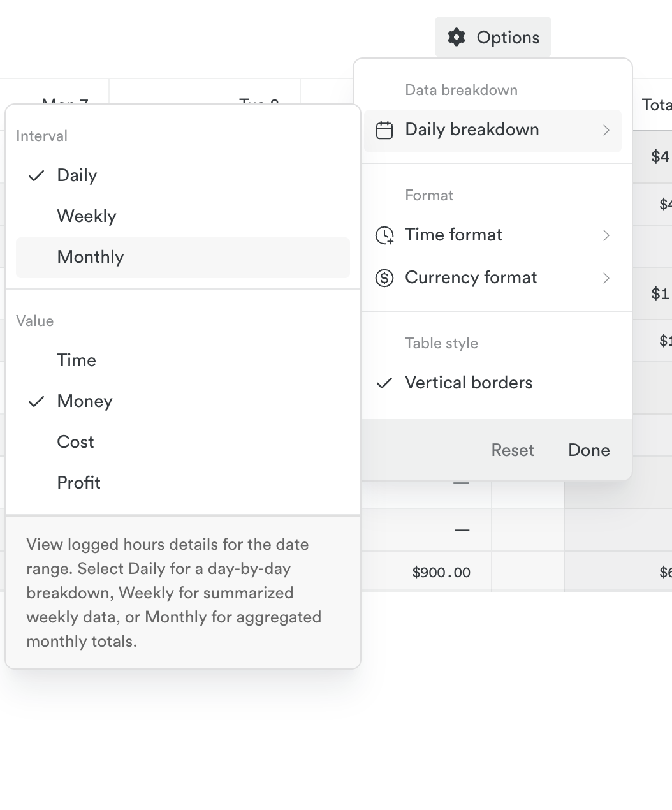Open the Currency format submenu
Viewport: 672px width, 810px height.
coord(606,278)
